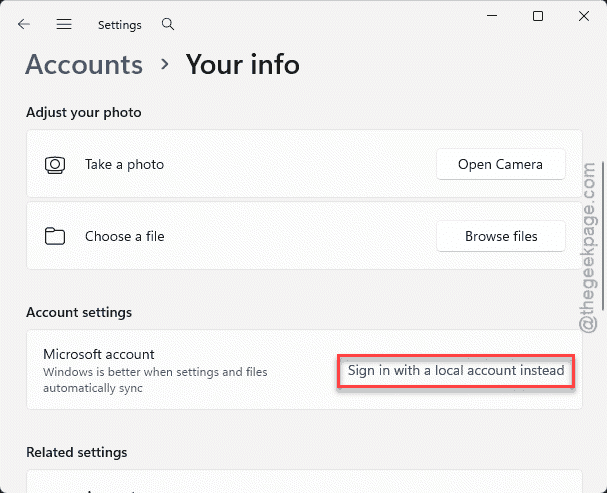This screenshot has width=607, height=493.
Task: Browse files to choose a photo
Action: click(501, 236)
